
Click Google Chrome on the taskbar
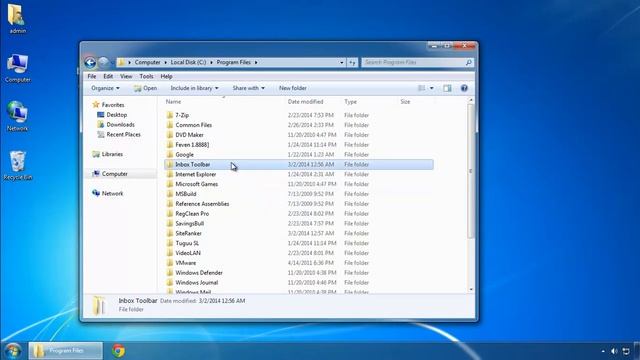click(x=118, y=351)
